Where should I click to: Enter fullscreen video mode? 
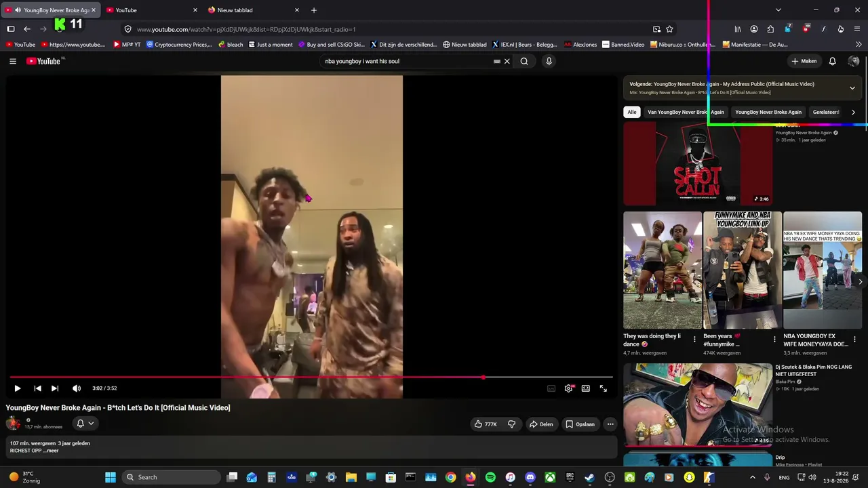[603, 388]
